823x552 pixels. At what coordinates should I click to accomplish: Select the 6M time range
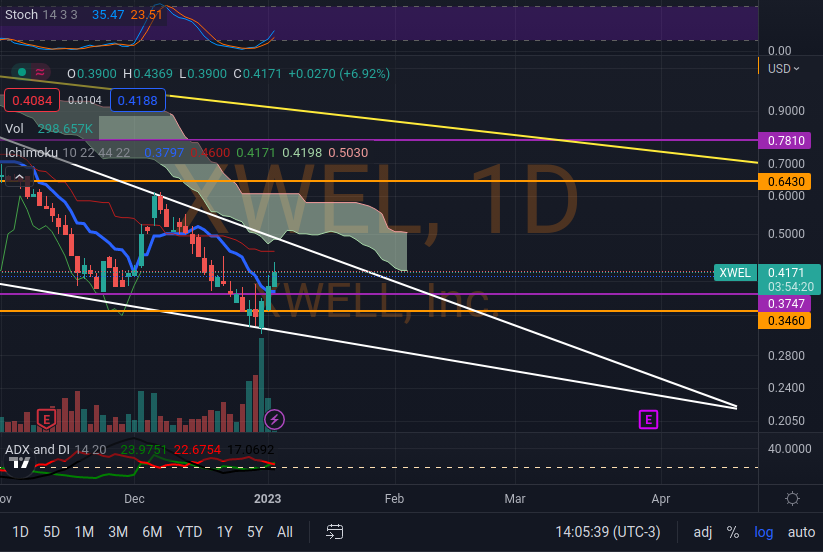(x=152, y=532)
